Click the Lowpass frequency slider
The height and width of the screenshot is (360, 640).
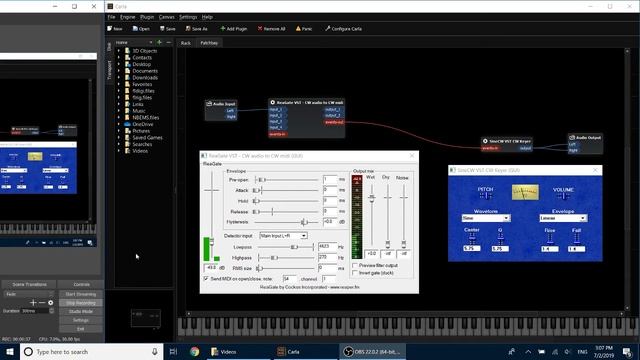(286, 247)
